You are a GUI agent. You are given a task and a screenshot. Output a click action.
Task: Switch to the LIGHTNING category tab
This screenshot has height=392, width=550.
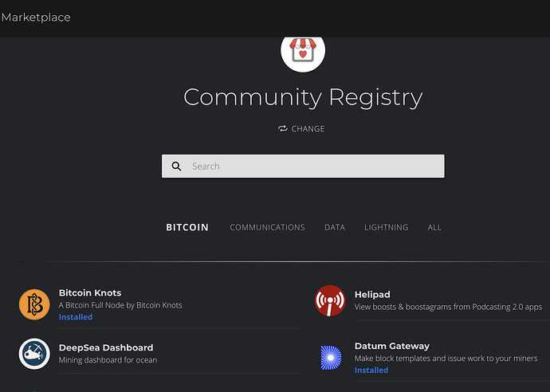coord(386,227)
